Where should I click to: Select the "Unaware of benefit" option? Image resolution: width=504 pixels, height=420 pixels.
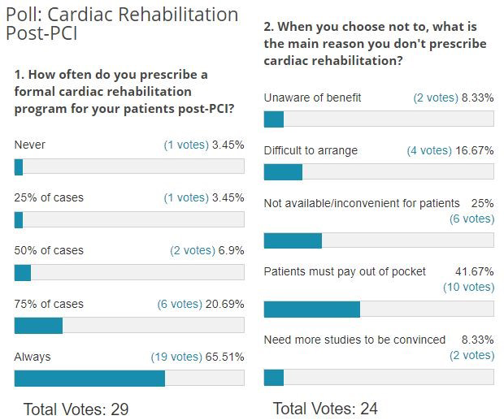312,98
